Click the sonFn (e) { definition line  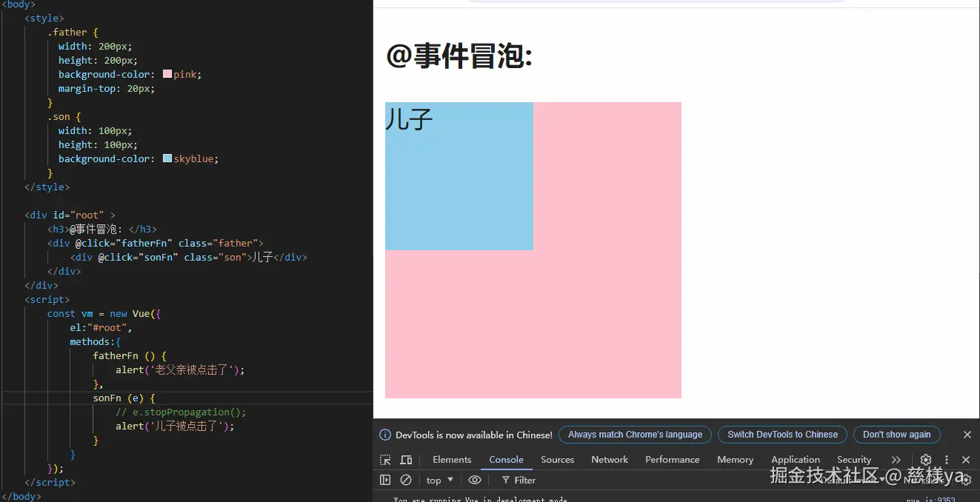[x=124, y=398]
